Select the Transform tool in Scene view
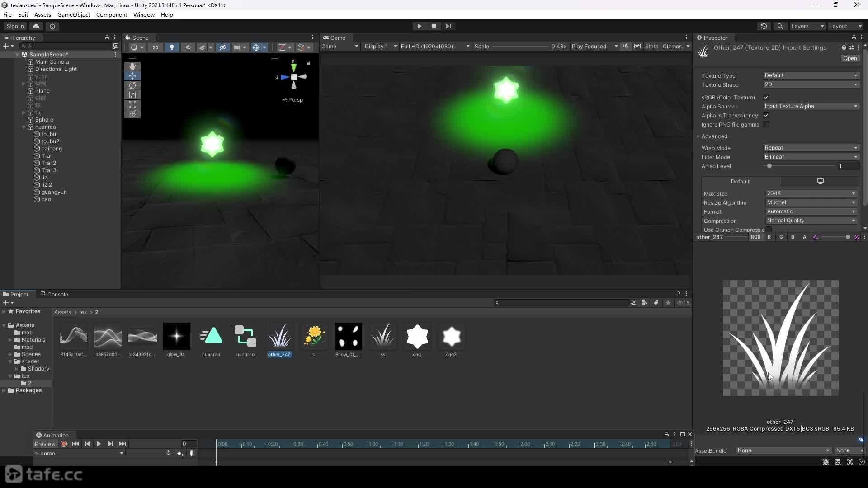 tap(132, 114)
